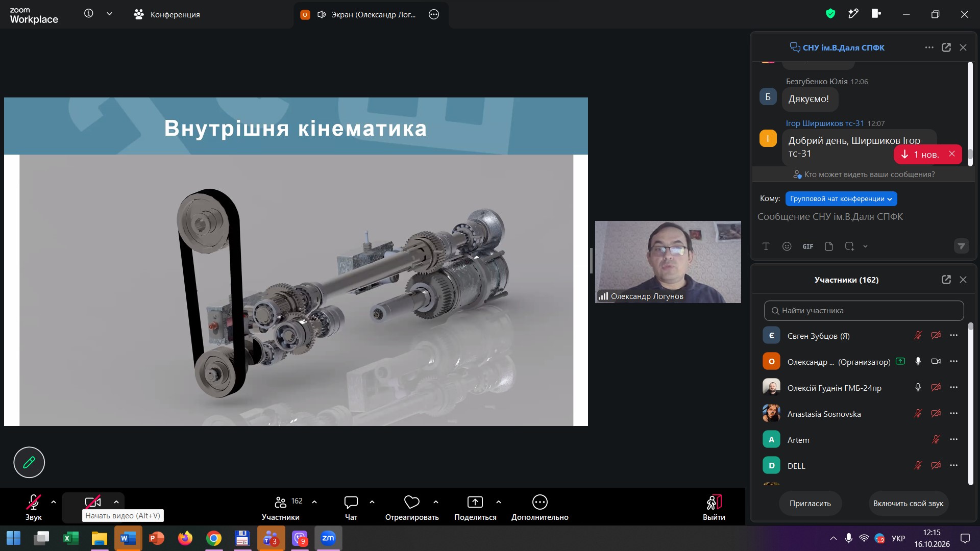Expand participants options arrow
Viewport: 980px width, 551px height.
(314, 502)
